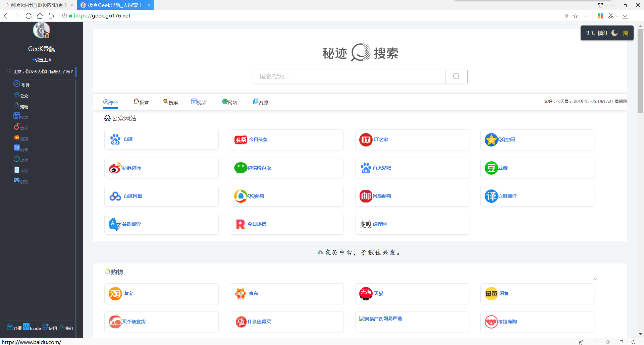Image resolution: width=644 pixels, height=345 pixels.
Task: Switch to the 视频 tab
Action: (199, 102)
